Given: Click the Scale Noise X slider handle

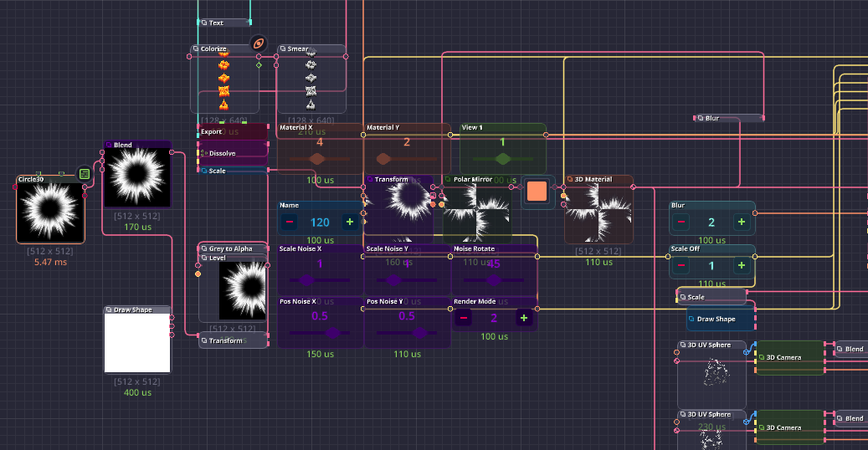Looking at the screenshot, I should coord(308,280).
